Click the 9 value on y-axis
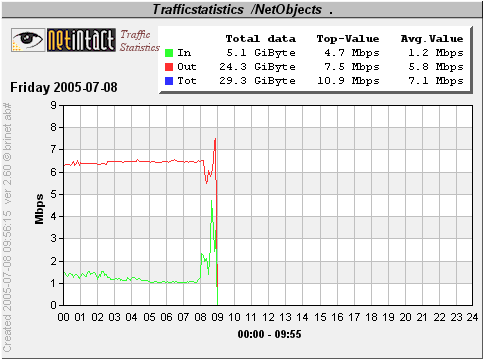 coord(54,105)
